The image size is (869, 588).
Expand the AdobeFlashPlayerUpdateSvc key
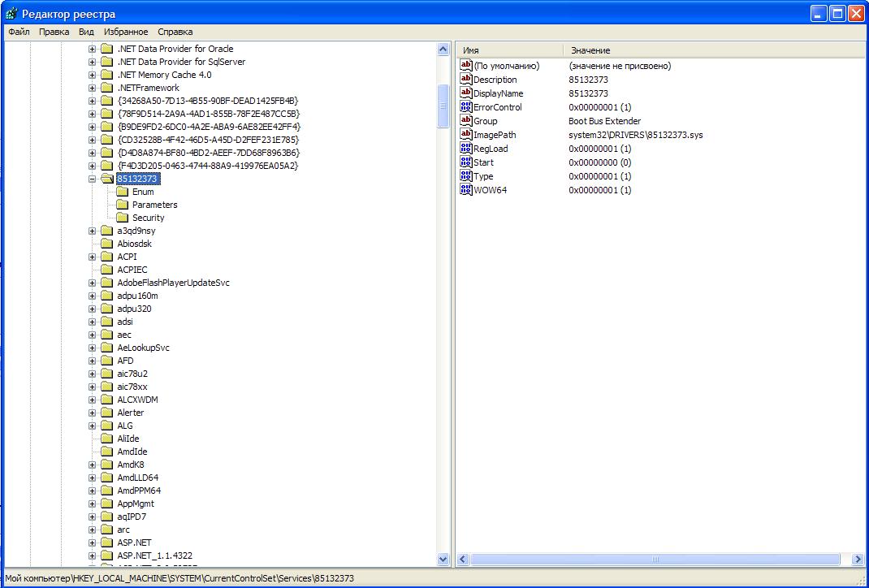coord(93,283)
